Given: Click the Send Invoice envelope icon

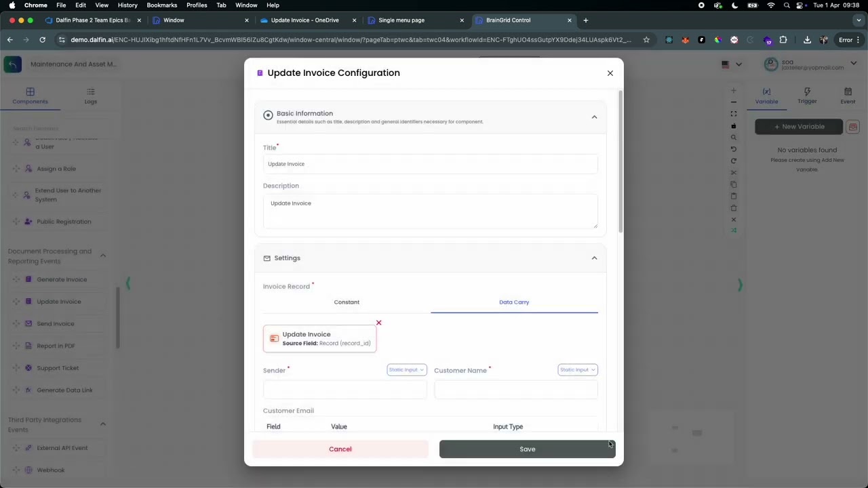Looking at the screenshot, I should tap(28, 324).
